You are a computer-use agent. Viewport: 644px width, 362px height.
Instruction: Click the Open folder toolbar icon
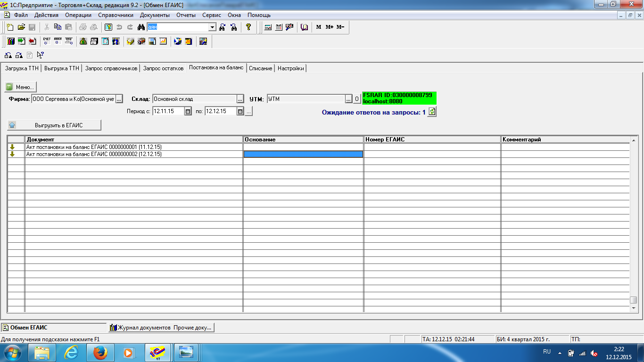[21, 27]
